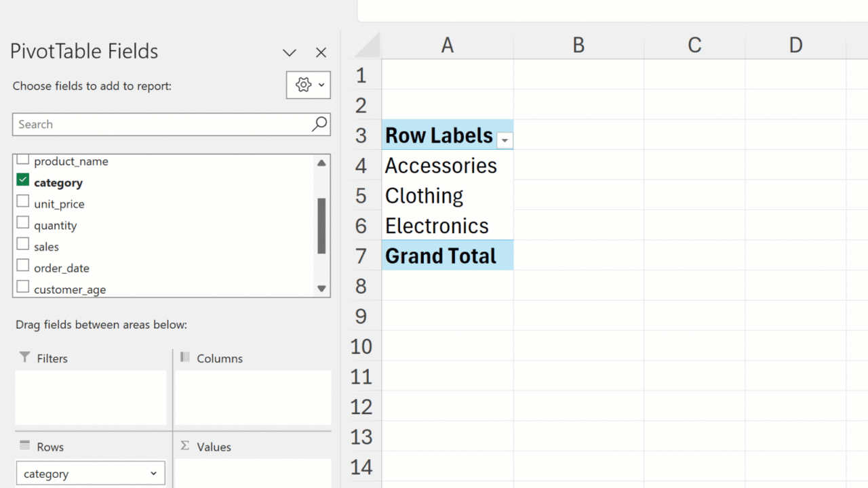Select row 7 header
868x488 pixels.
coord(361,256)
